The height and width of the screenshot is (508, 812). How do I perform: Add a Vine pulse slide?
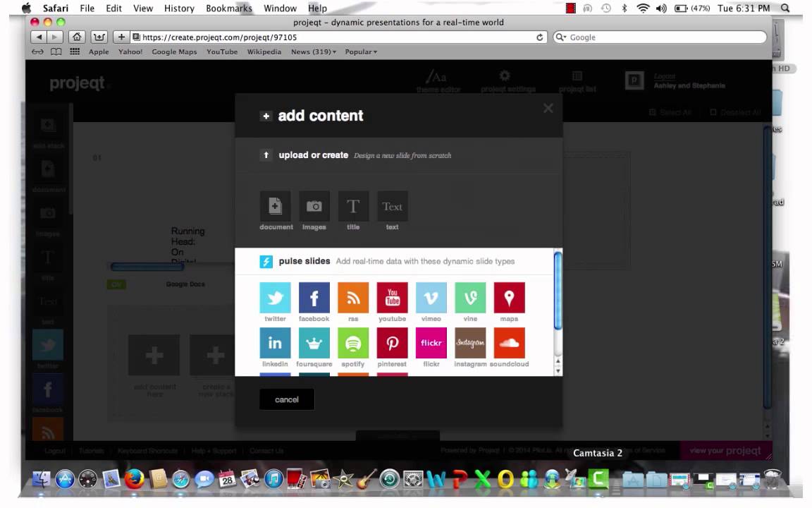click(470, 298)
